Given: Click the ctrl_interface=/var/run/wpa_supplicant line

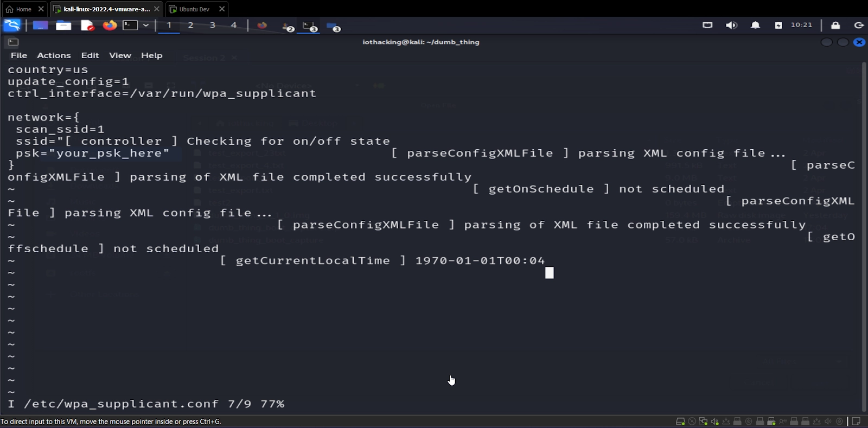Looking at the screenshot, I should pos(162,93).
